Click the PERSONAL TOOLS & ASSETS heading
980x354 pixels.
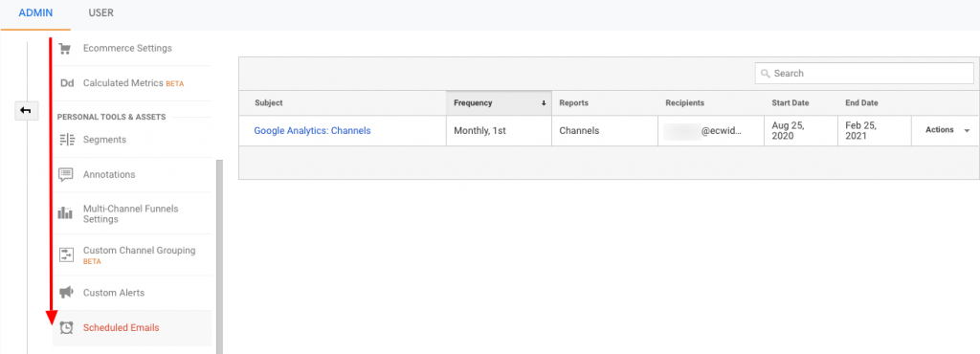tap(111, 117)
